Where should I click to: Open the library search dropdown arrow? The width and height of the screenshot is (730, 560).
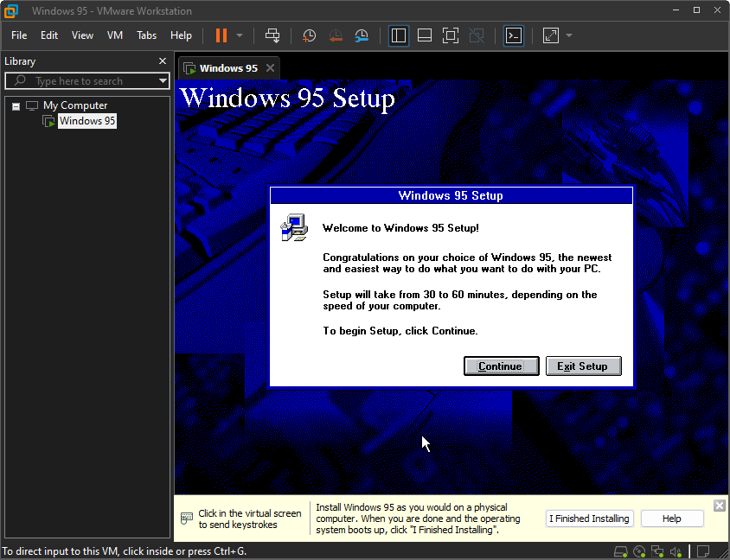(163, 81)
